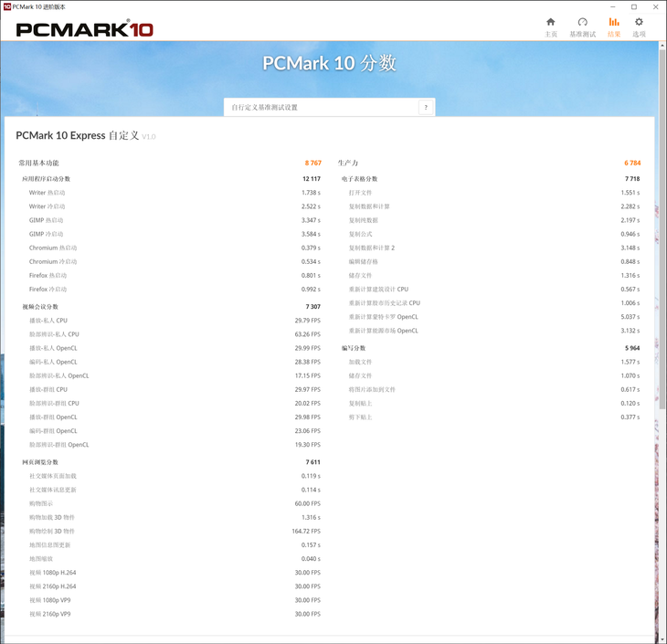Viewport: 667px width, 644px height.
Task: Select the 'Writer 热启动' row
Action: (175, 193)
